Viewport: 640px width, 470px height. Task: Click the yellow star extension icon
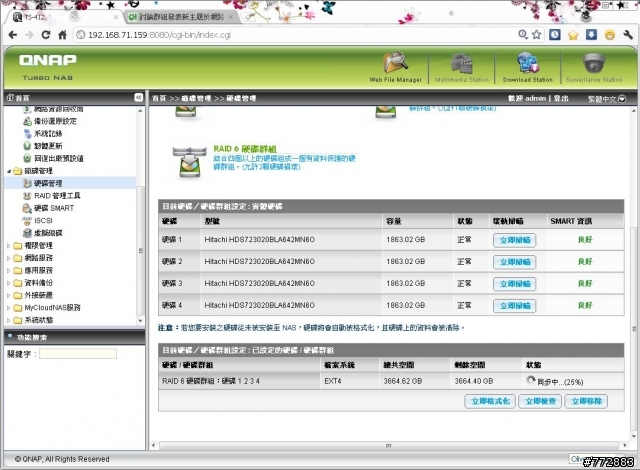[x=573, y=35]
